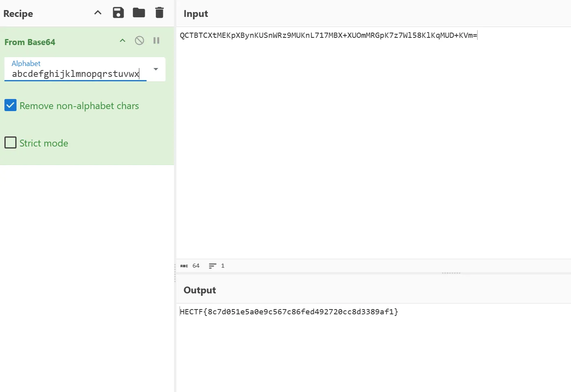
Task: Focus the Alphabet text field
Action: (x=76, y=74)
